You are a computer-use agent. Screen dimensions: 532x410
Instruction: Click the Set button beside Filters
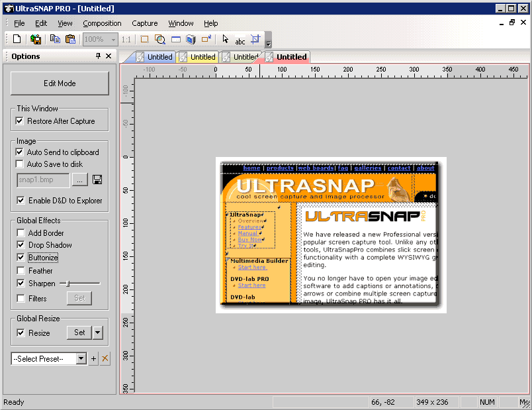79,298
